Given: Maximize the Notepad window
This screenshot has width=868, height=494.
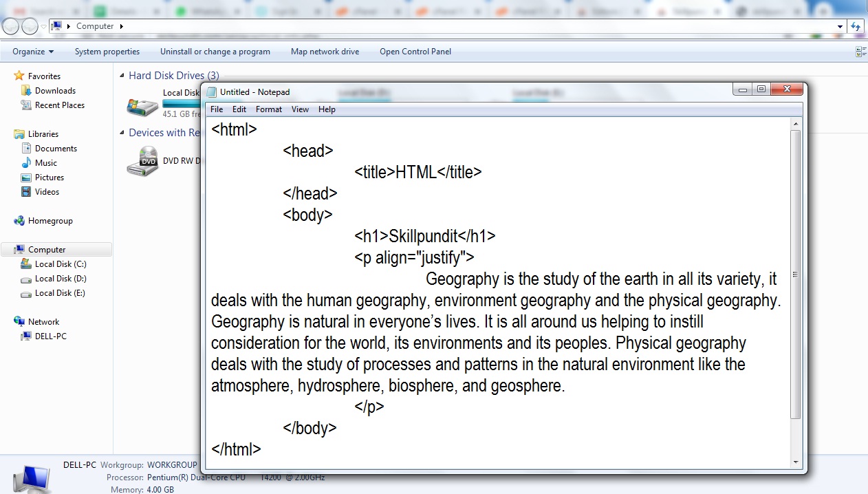Looking at the screenshot, I should (761, 89).
